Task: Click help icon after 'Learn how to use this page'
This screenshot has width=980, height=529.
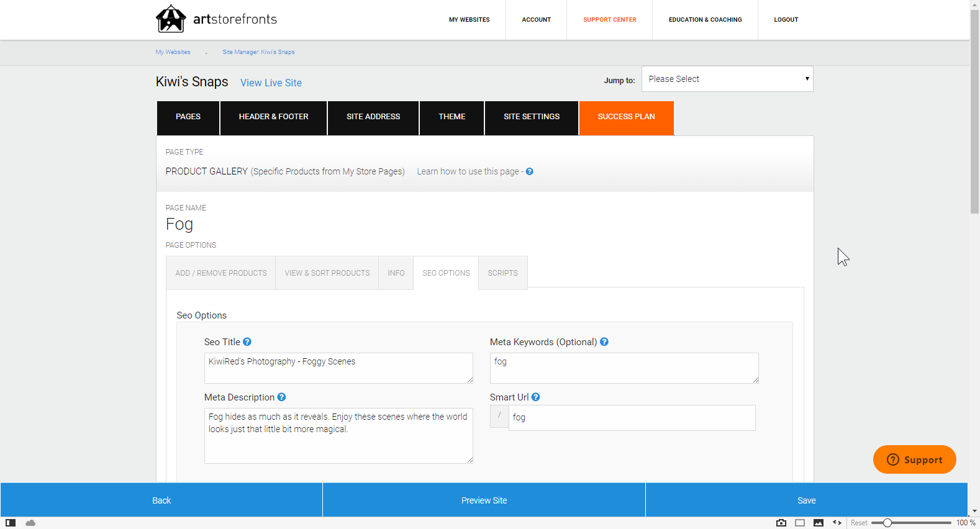Action: pos(530,172)
